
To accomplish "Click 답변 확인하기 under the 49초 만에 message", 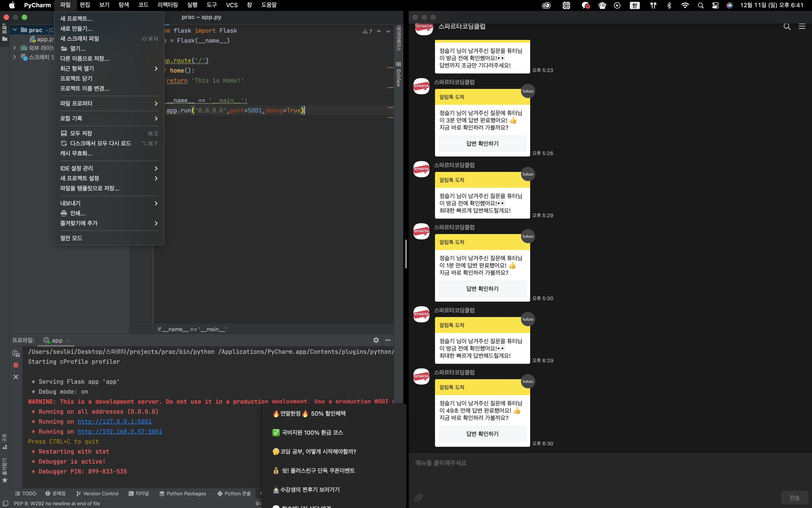I will click(x=482, y=434).
